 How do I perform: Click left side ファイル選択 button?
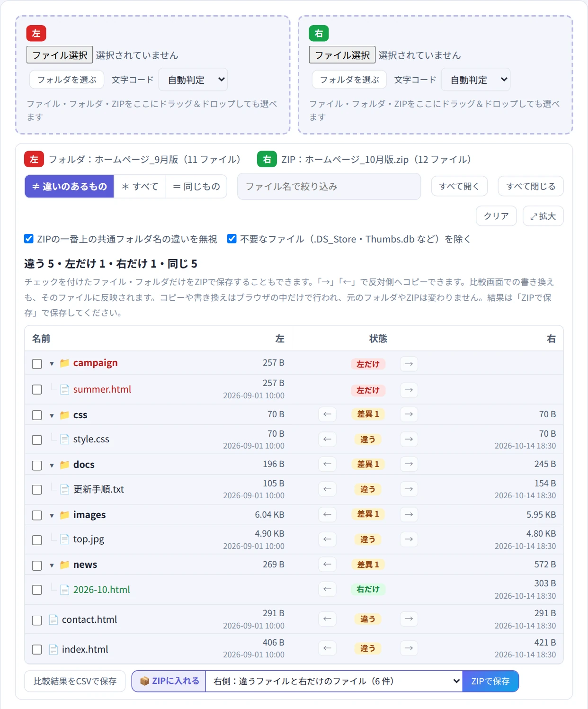click(x=60, y=55)
